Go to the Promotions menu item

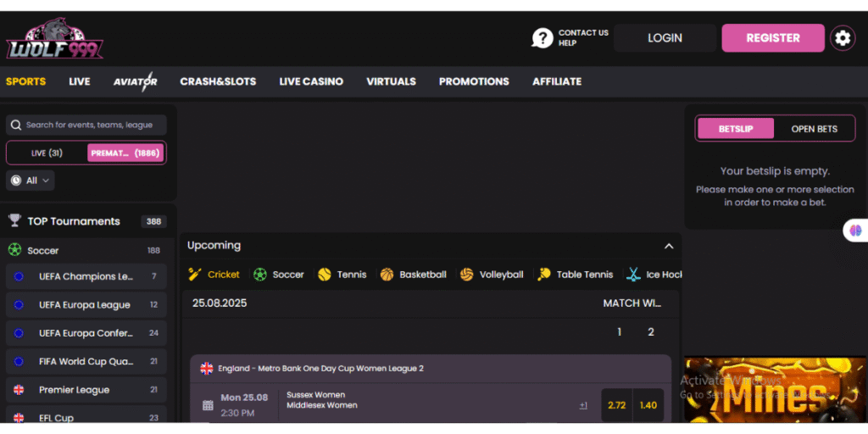coord(474,81)
